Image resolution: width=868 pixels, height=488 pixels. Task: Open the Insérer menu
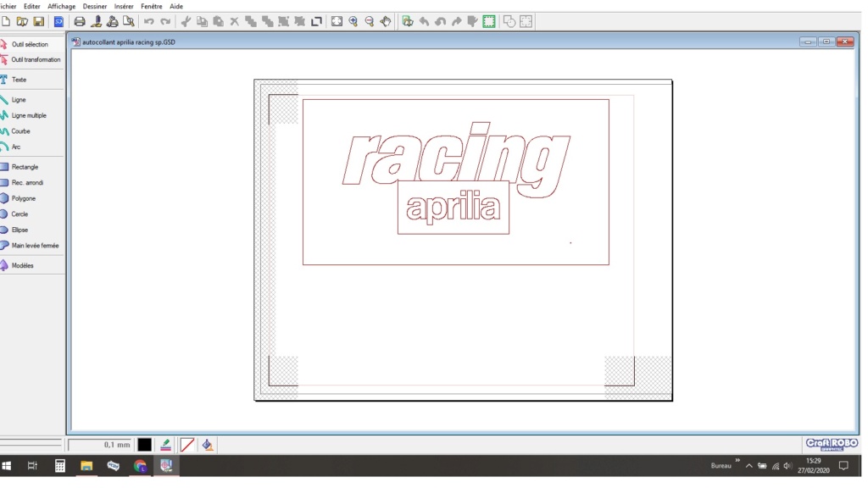[x=124, y=7]
